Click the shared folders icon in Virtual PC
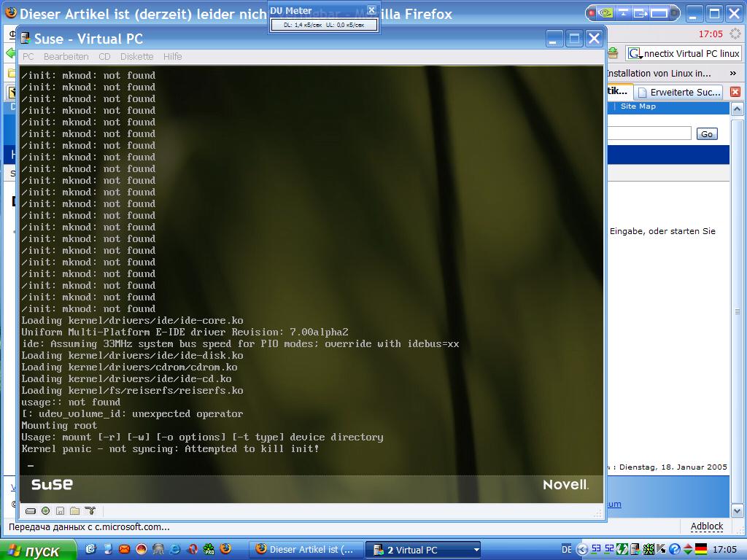Screen dimensions: 747x560 pyautogui.click(x=75, y=511)
